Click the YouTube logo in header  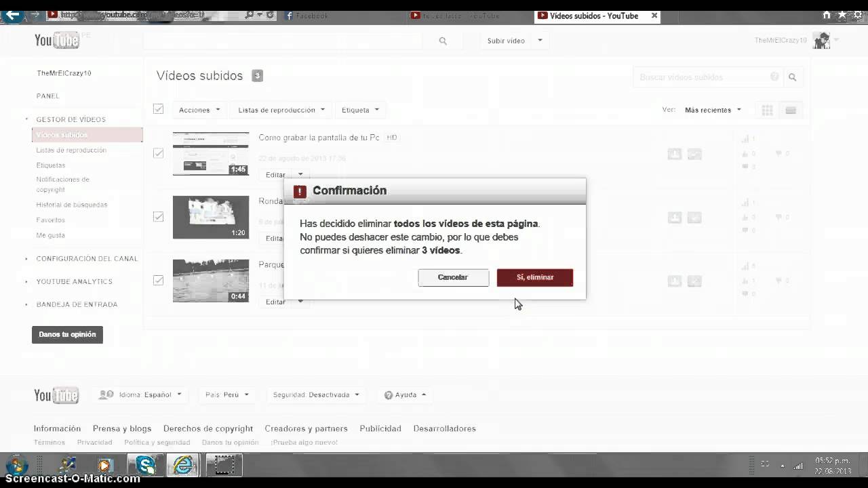(x=57, y=41)
